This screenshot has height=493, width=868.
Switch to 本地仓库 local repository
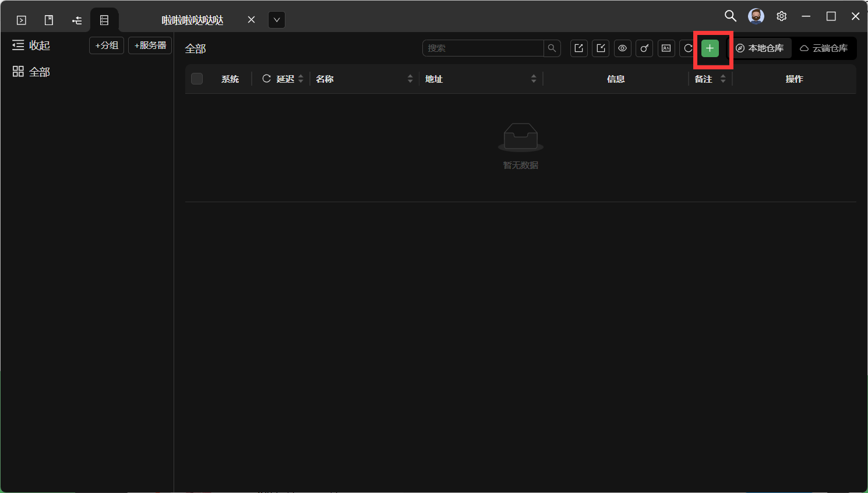tap(760, 48)
